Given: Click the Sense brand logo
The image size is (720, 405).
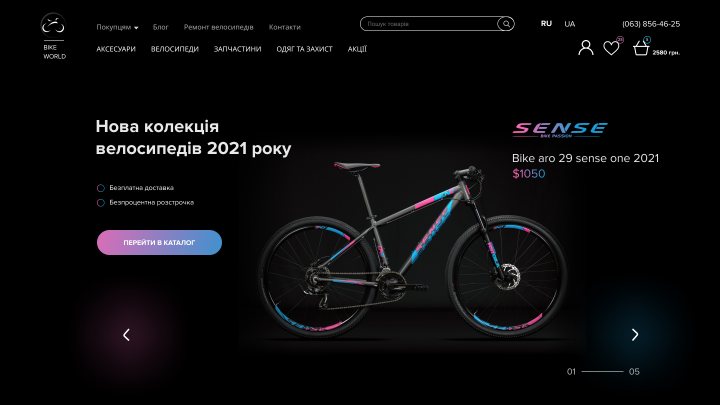Looking at the screenshot, I should coord(560,130).
